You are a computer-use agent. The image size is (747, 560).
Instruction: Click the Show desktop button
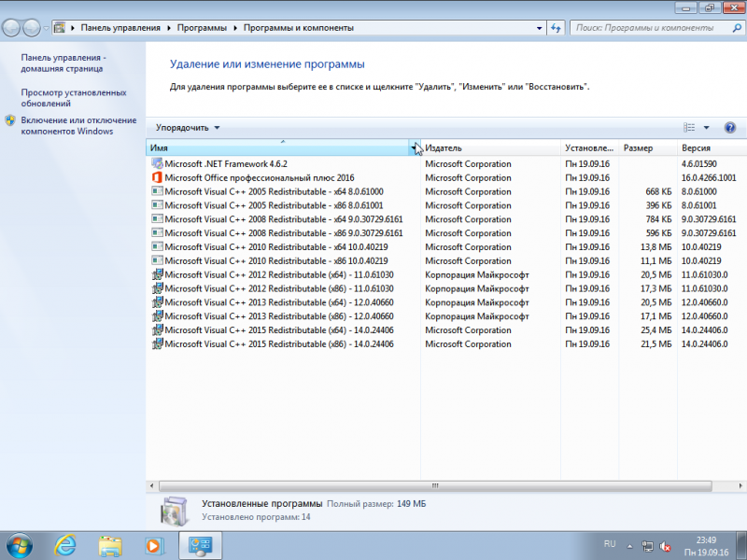741,546
